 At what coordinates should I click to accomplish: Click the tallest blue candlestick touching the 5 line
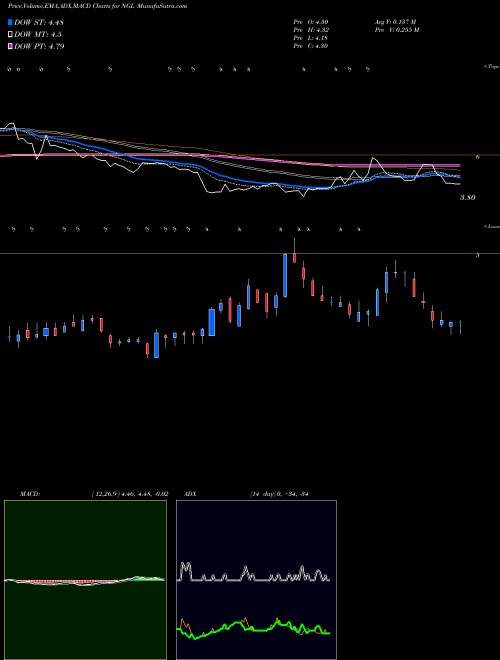coord(285,275)
